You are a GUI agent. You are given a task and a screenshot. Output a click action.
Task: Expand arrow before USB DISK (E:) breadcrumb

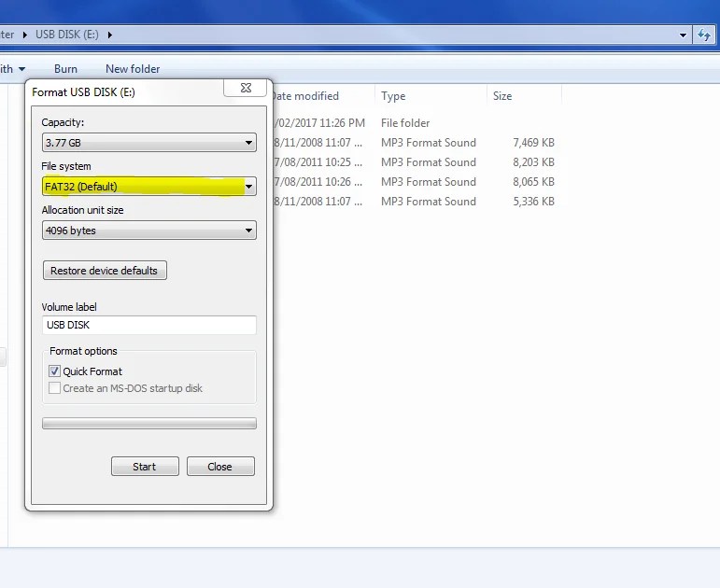point(25,35)
